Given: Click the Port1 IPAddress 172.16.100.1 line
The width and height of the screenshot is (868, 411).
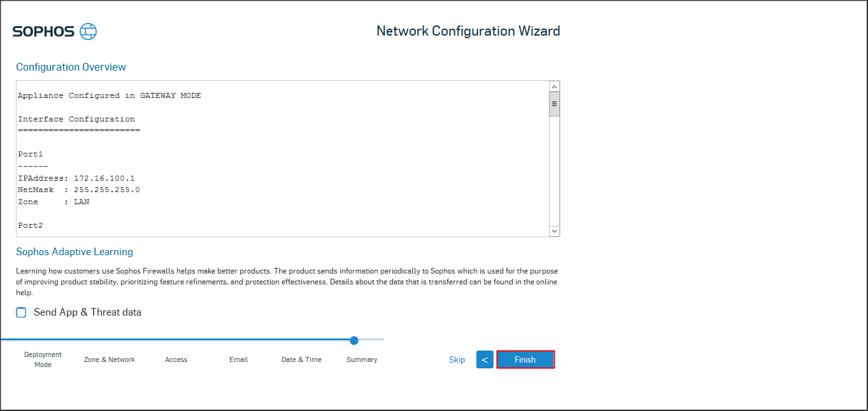Looking at the screenshot, I should (76, 178).
